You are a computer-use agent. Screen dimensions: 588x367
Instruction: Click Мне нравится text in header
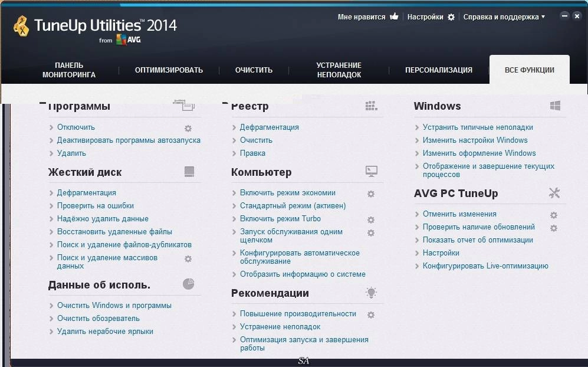[x=362, y=17]
